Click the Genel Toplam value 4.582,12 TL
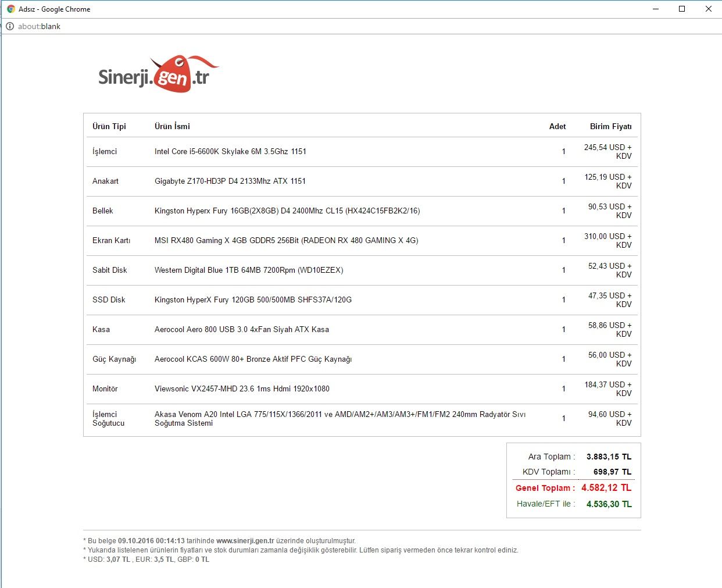Screen dimensions: 722x588 pos(606,488)
